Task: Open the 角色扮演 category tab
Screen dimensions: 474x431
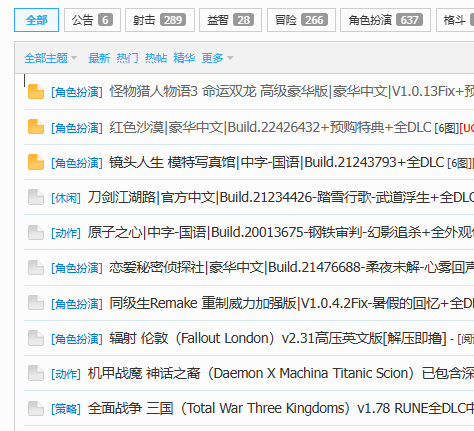Action: tap(385, 20)
